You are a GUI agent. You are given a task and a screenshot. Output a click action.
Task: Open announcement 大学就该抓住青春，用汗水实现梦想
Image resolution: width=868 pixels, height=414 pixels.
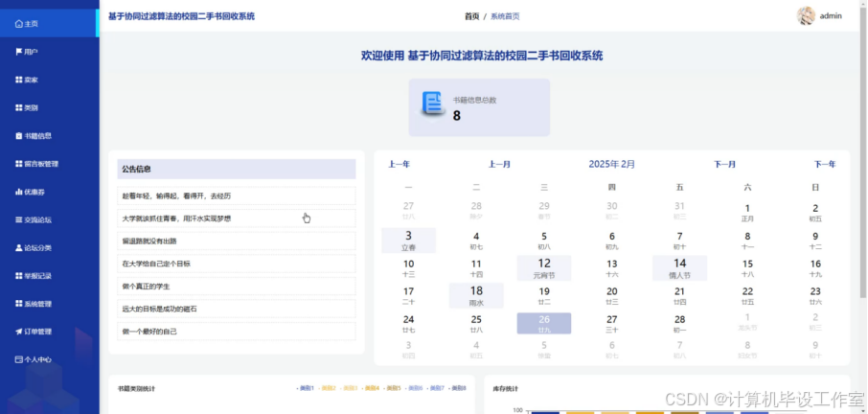click(x=237, y=218)
